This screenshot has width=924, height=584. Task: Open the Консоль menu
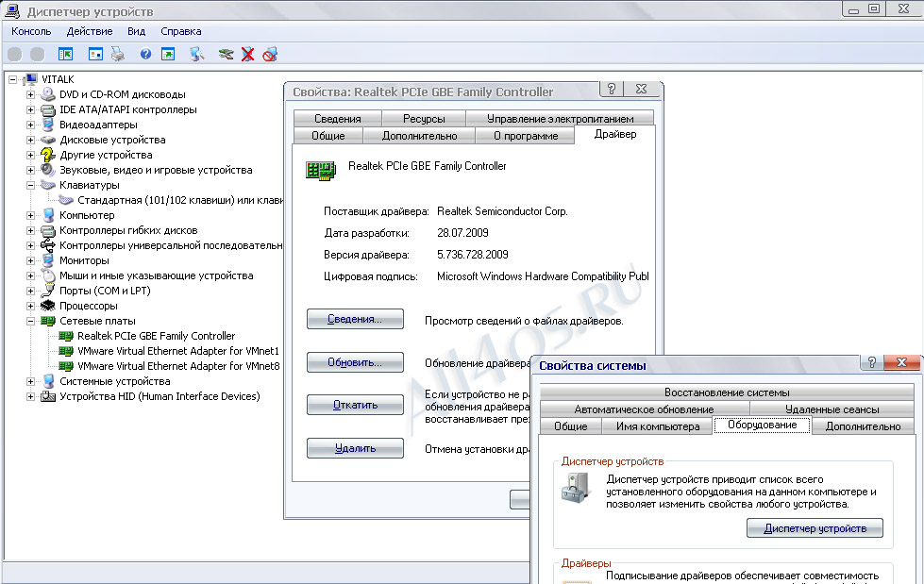31,31
